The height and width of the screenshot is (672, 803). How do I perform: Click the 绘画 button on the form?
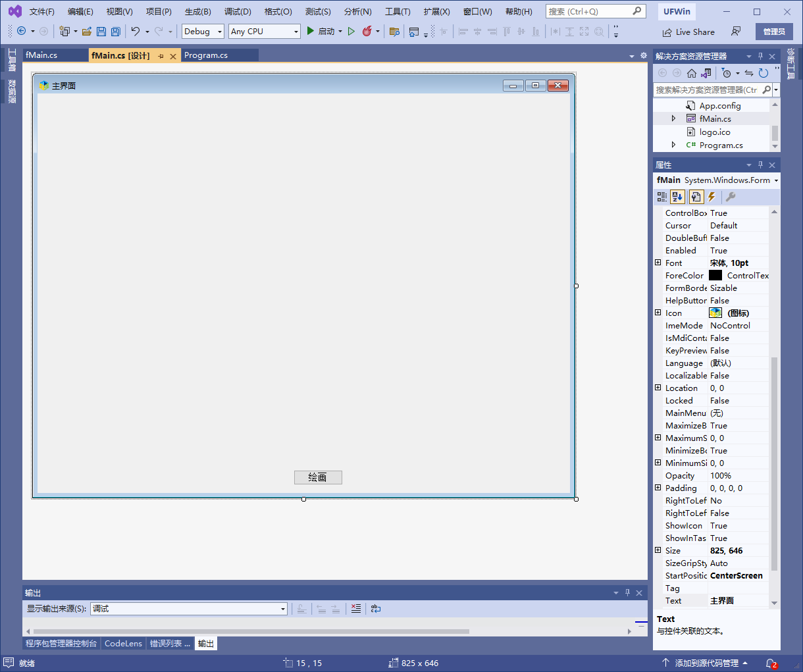click(x=318, y=477)
